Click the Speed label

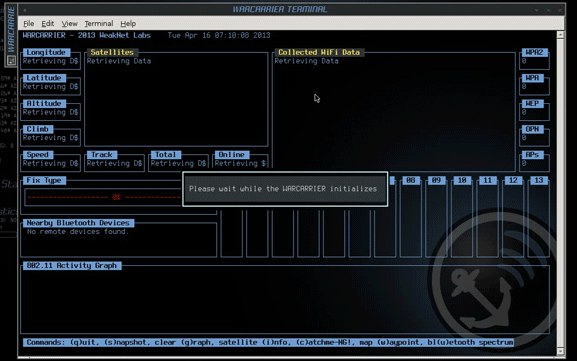coord(38,155)
